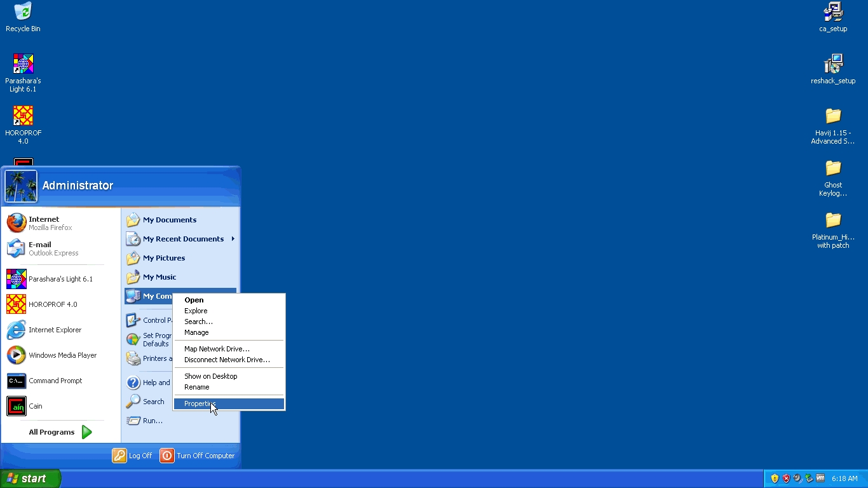Select Properties from the context menu

pyautogui.click(x=200, y=403)
